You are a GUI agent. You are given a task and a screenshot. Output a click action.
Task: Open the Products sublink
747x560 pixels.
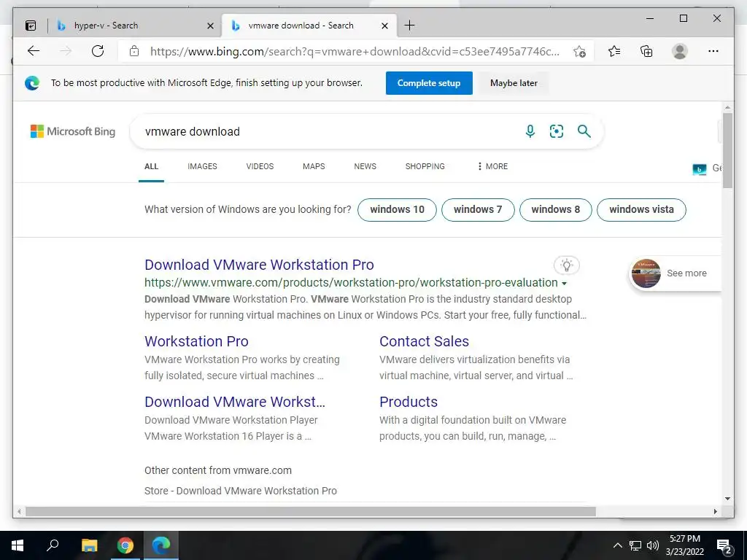tap(409, 402)
